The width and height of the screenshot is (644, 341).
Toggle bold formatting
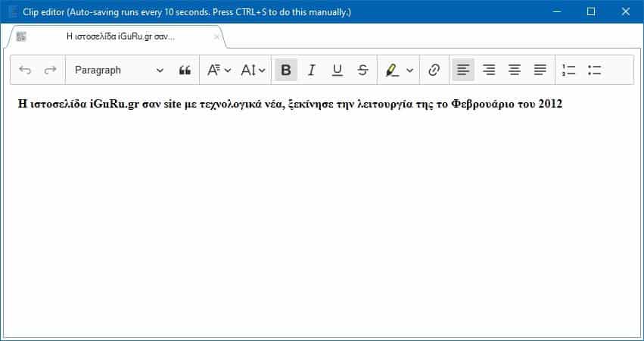(286, 70)
